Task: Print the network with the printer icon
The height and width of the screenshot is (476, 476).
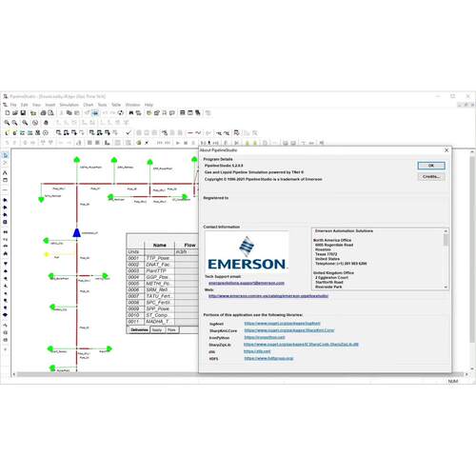Action: click(43, 112)
